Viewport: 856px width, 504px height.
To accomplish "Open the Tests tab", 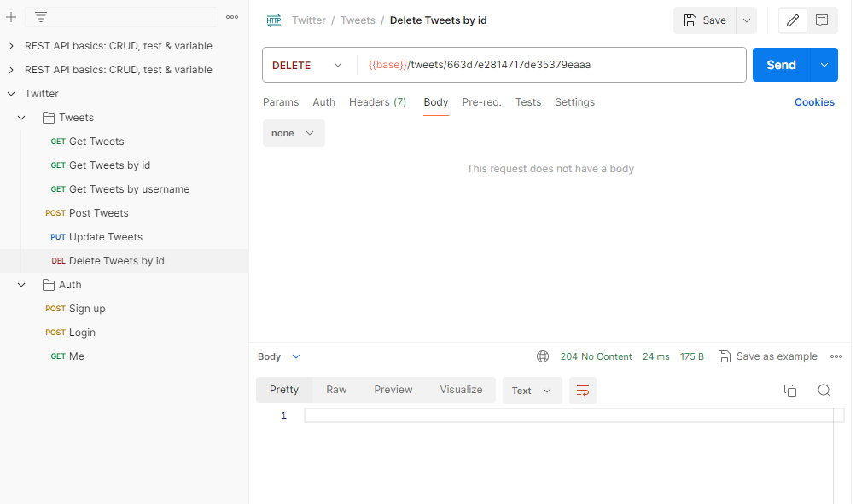I will 528,102.
